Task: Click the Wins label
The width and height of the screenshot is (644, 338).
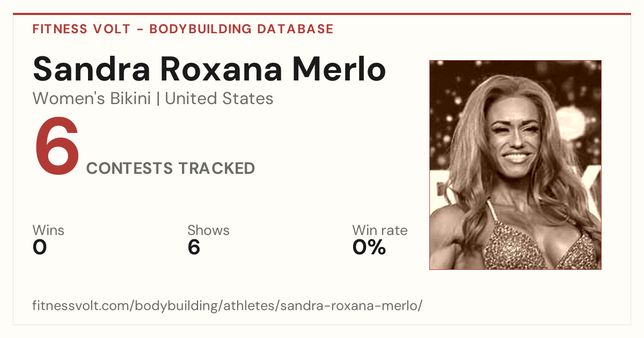Action: [48, 230]
